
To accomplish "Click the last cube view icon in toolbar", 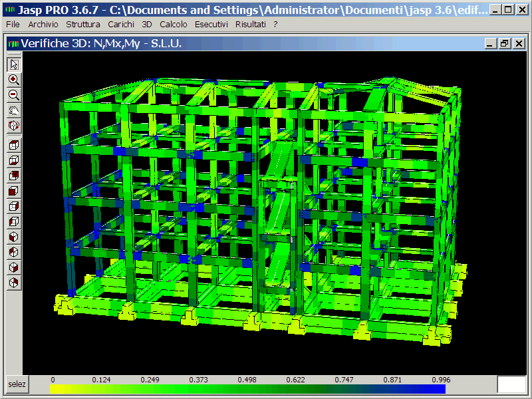I will pyautogui.click(x=14, y=283).
